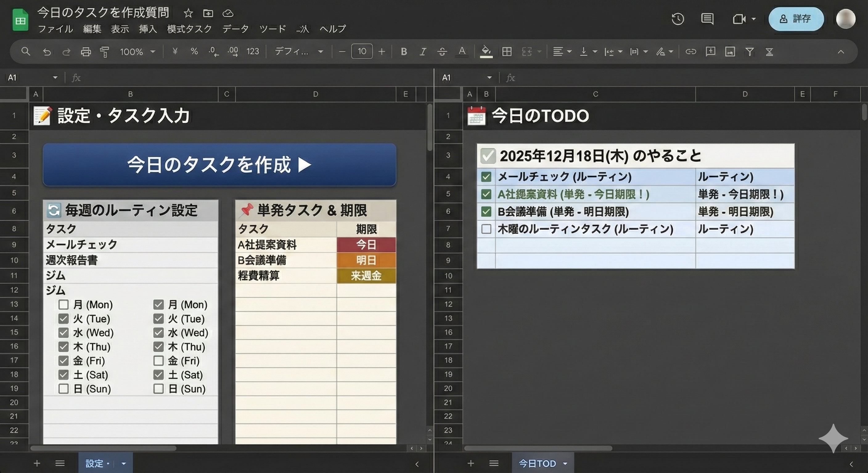Click the blue share button
This screenshot has width=868, height=473.
(x=796, y=19)
